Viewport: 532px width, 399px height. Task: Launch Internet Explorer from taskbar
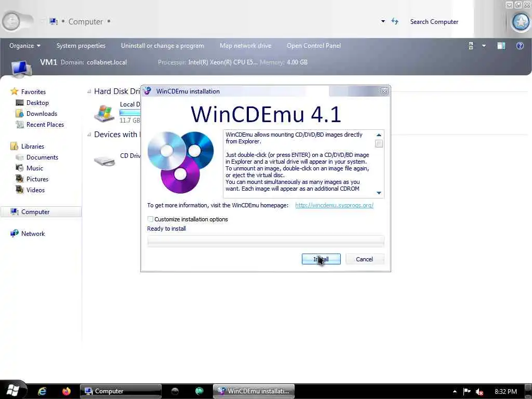click(42, 391)
